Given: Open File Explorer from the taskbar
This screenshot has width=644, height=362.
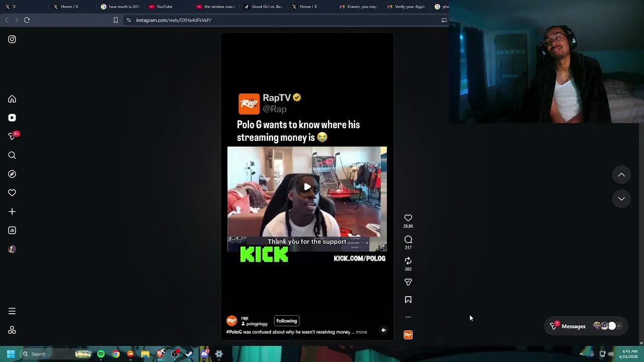Looking at the screenshot, I should pos(145,354).
